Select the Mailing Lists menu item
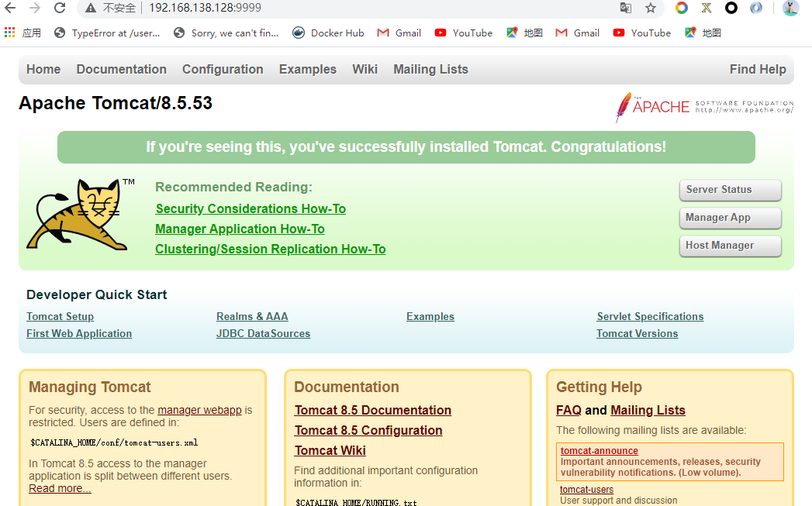812x506 pixels. point(430,69)
